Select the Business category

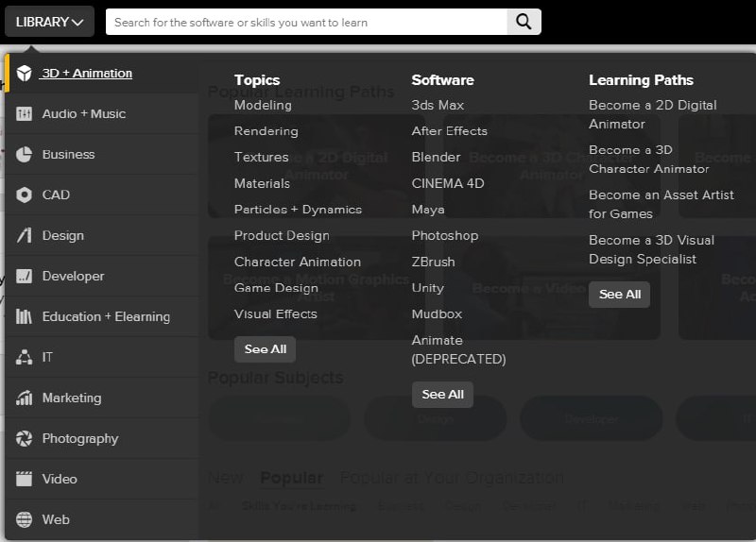(68, 154)
